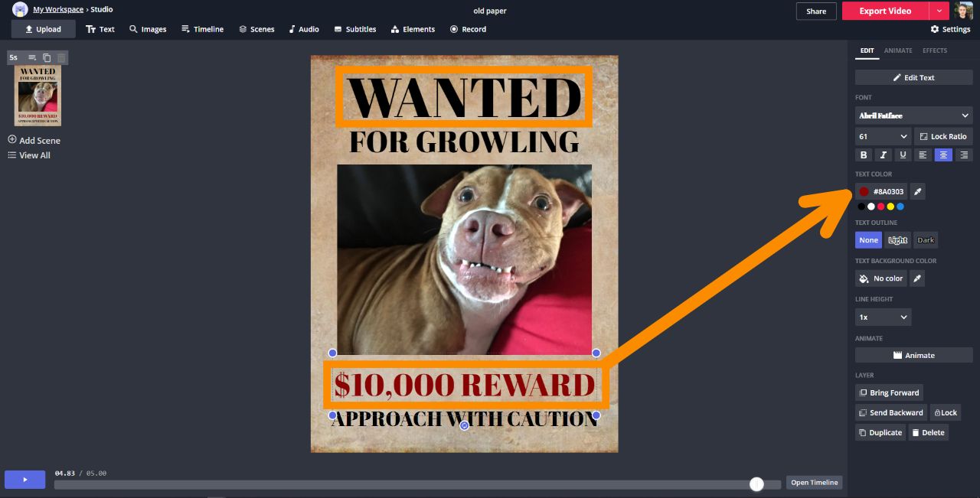Lock the selected layer
980x498 pixels.
(x=945, y=412)
